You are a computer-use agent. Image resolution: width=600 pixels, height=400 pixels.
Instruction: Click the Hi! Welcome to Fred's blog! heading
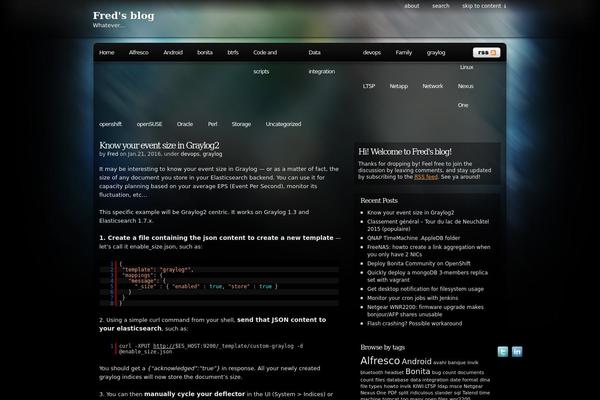(x=405, y=152)
